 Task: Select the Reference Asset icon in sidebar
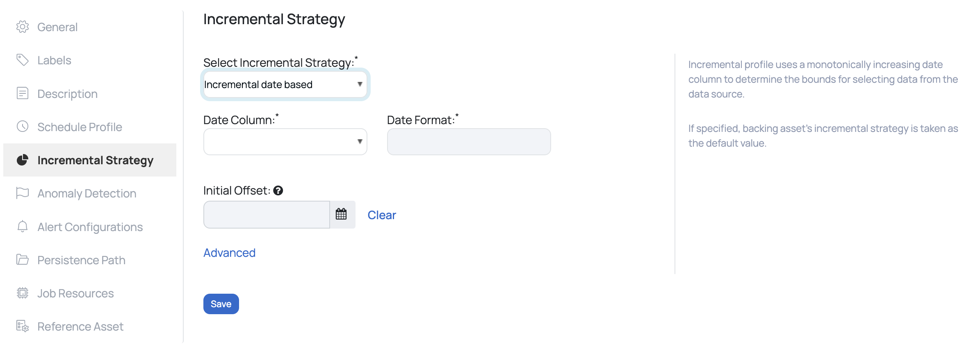tap(23, 326)
